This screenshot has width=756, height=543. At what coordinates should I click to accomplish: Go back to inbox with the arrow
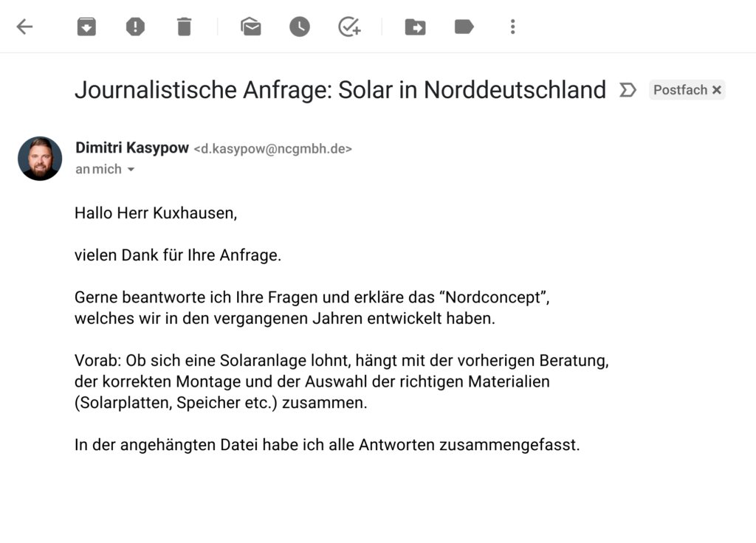pyautogui.click(x=25, y=27)
